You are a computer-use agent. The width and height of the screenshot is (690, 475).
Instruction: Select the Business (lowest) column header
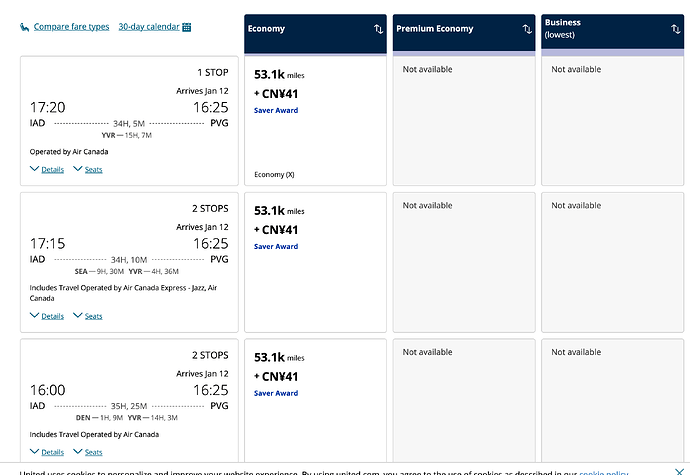tap(613, 34)
